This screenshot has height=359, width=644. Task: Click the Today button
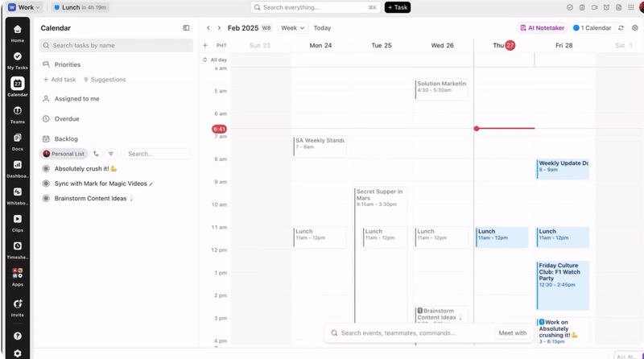pyautogui.click(x=322, y=28)
